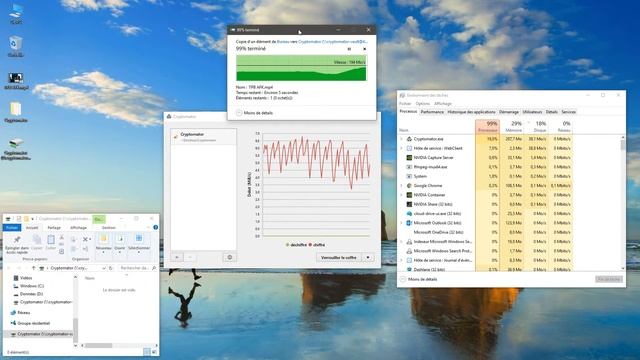The image size is (640, 360).
Task: Expand Hôte de service : WebClient row
Action: pyautogui.click(x=401, y=149)
